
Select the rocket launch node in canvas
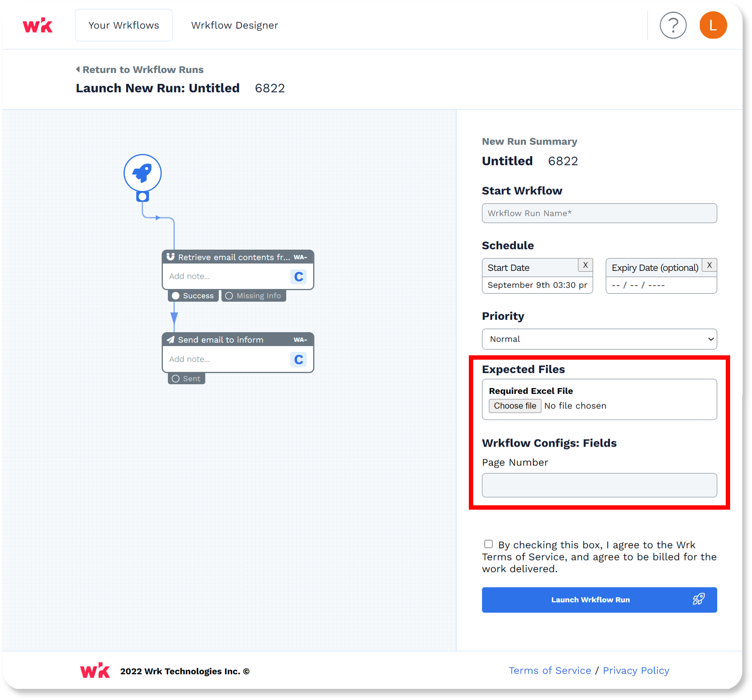click(x=143, y=173)
